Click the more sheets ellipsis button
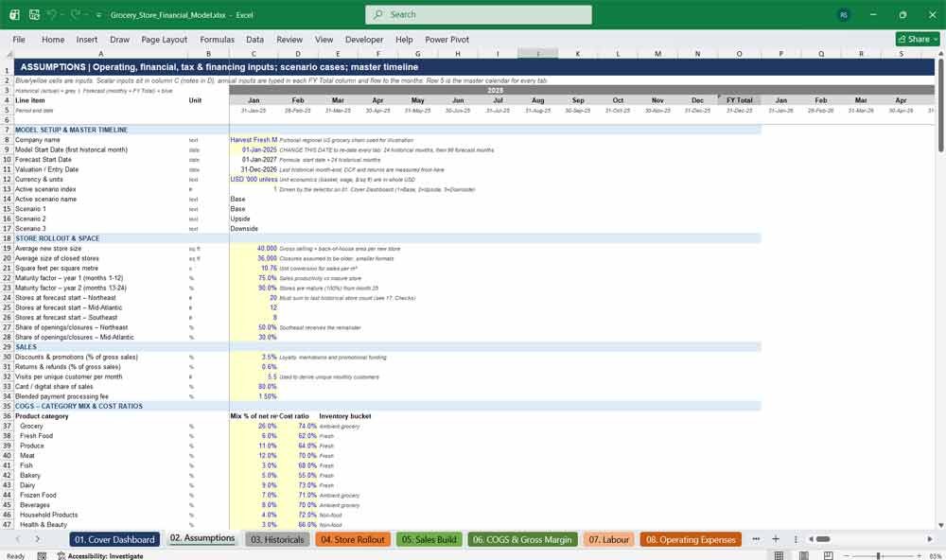 click(x=756, y=539)
